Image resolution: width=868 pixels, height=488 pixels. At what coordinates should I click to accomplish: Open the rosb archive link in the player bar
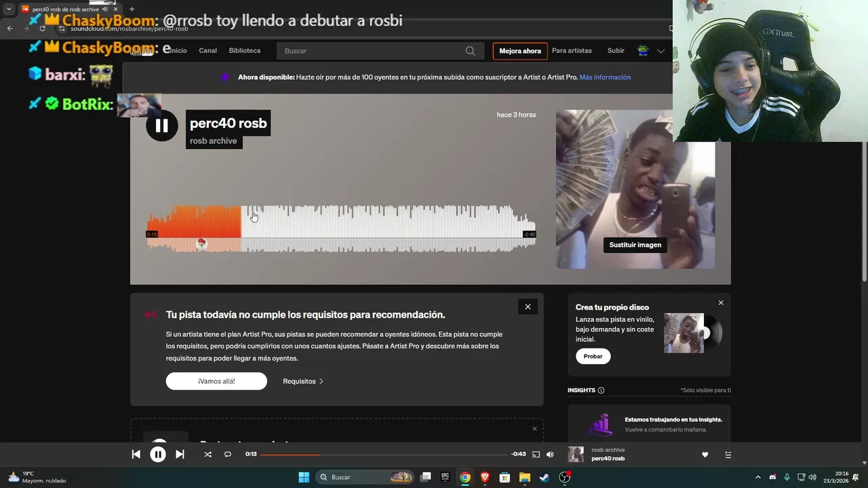[608, 450]
